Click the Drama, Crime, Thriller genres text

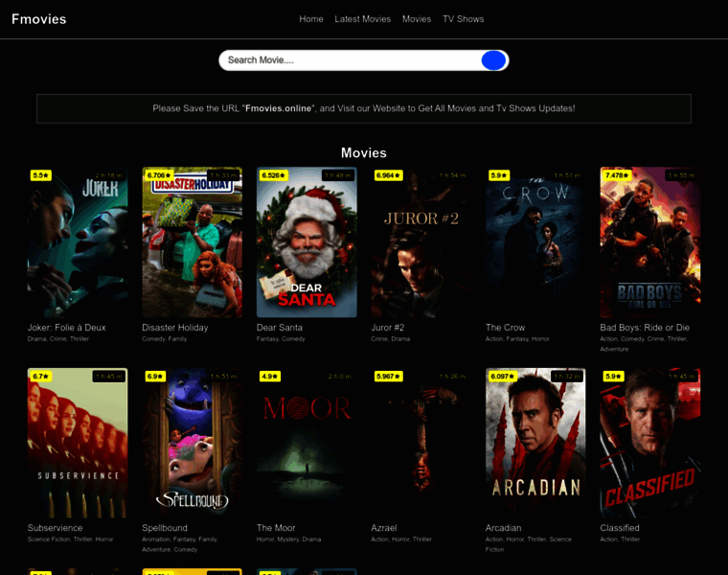pyautogui.click(x=58, y=339)
